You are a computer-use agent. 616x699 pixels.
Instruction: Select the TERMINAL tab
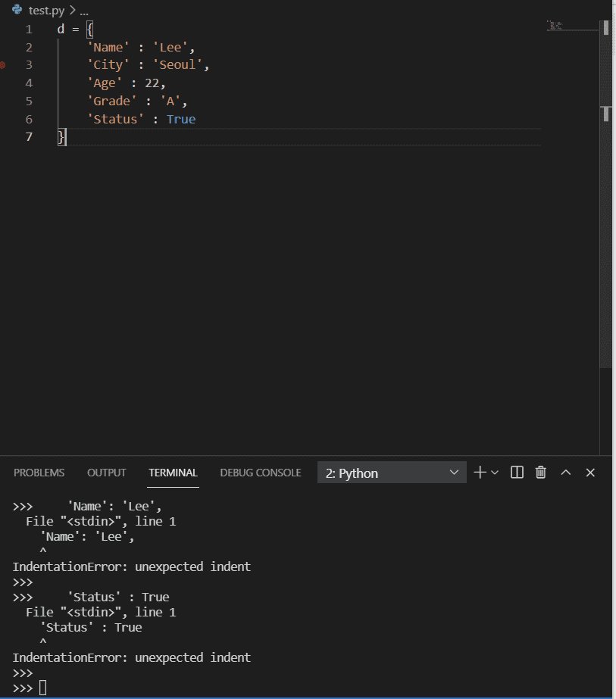tap(173, 473)
